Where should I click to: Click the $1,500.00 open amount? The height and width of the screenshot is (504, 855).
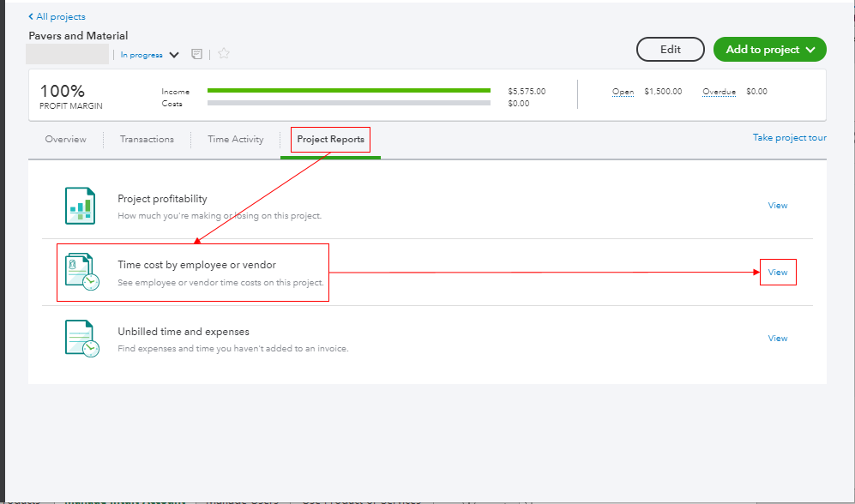[663, 92]
